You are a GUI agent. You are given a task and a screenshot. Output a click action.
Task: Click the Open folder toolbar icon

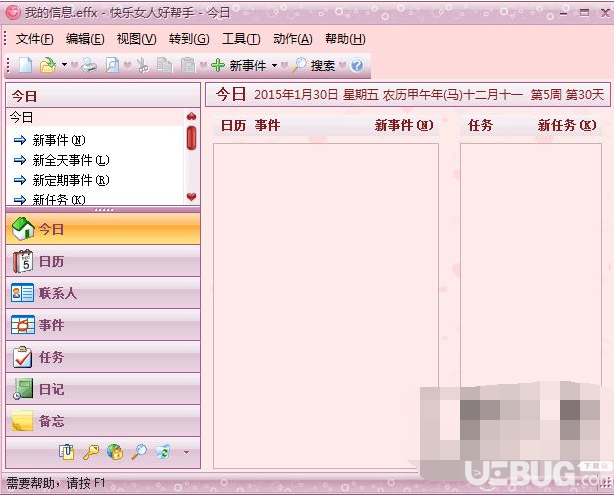pos(48,65)
